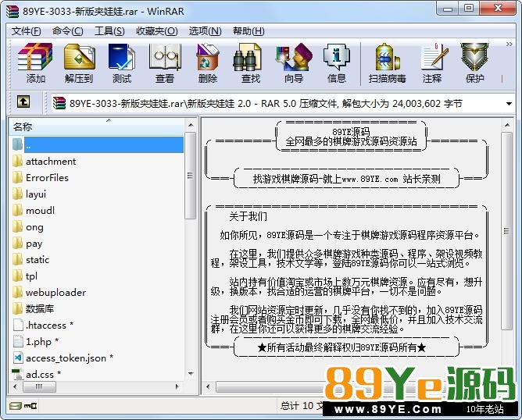The height and width of the screenshot is (420, 522).
Task: Open the address bar path dropdown arrow
Action: (x=509, y=104)
